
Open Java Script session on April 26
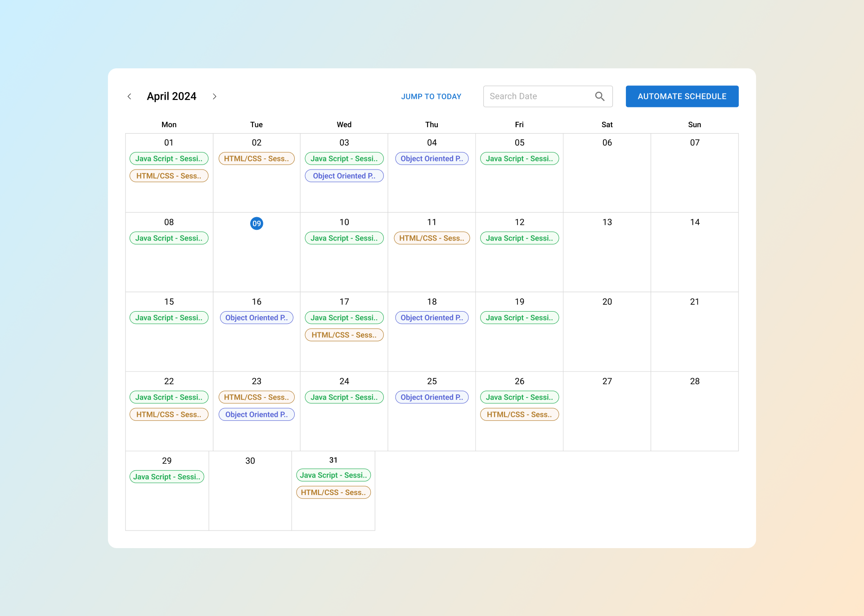click(519, 397)
